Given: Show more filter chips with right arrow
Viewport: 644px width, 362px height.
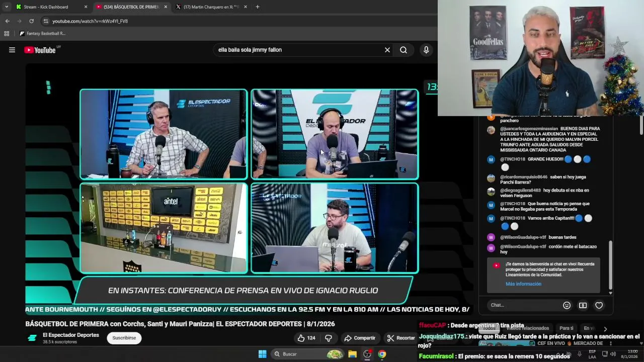Looking at the screenshot, I should click(605, 329).
